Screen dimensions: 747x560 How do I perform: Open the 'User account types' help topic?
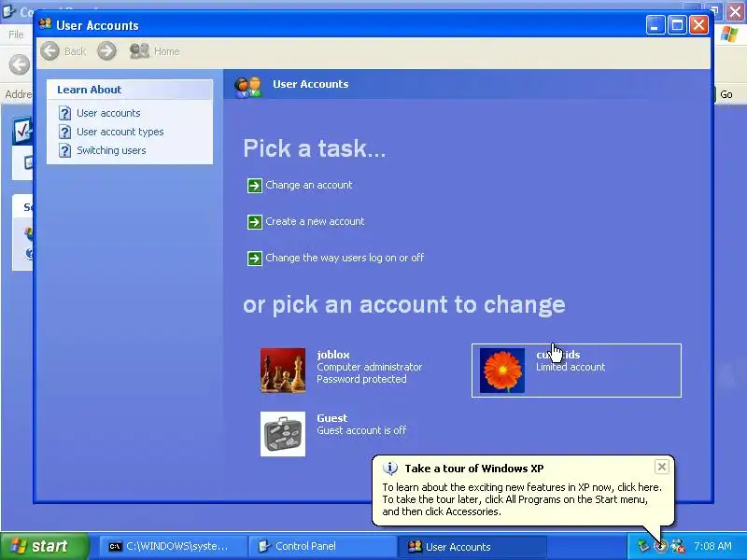pos(120,132)
